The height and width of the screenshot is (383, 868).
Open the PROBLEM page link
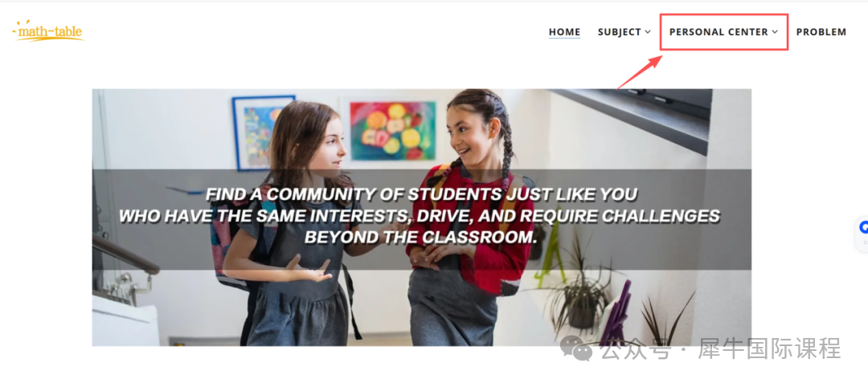click(821, 32)
